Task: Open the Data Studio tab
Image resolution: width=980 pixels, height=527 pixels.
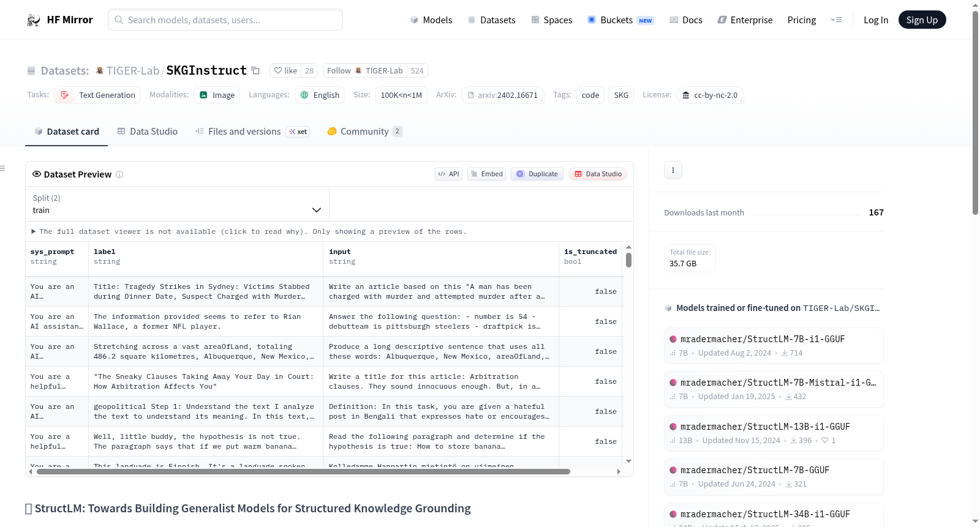Action: pos(148,132)
